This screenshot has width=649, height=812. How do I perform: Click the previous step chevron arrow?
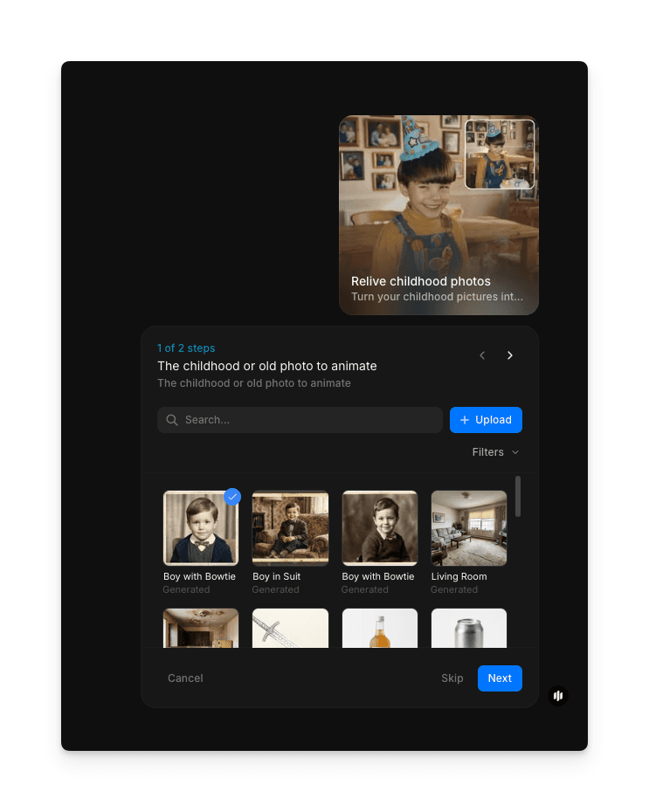tap(482, 355)
